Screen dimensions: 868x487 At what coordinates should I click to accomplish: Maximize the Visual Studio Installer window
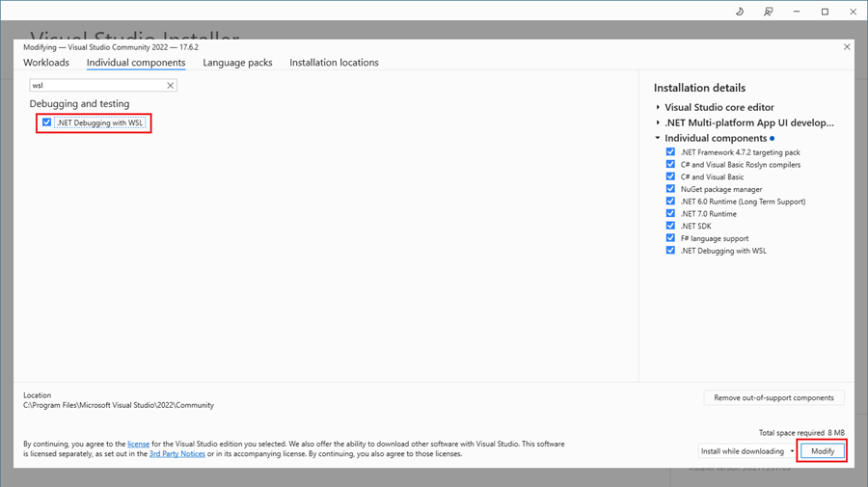[x=825, y=12]
